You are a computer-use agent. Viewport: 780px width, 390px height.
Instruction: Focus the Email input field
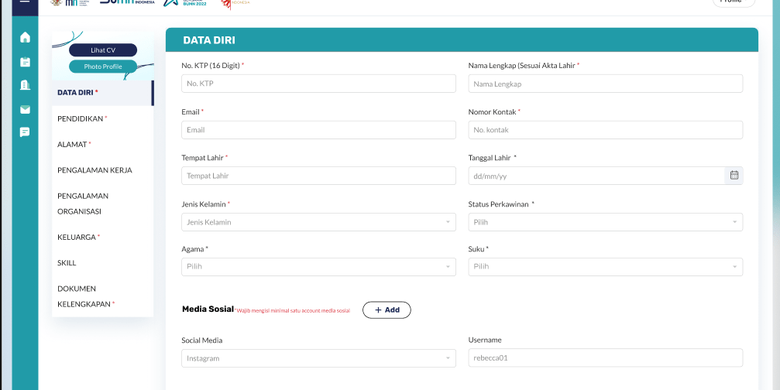click(318, 130)
